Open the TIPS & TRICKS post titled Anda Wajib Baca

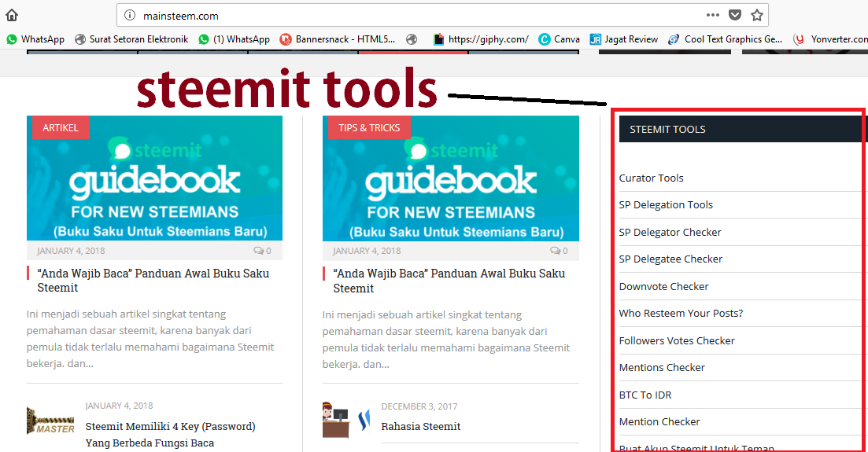click(x=449, y=281)
